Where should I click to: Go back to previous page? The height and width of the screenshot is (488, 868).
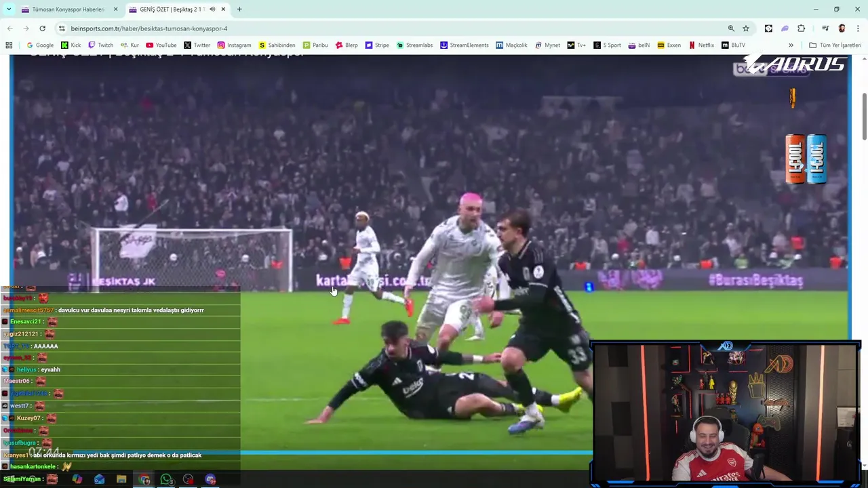[9, 28]
